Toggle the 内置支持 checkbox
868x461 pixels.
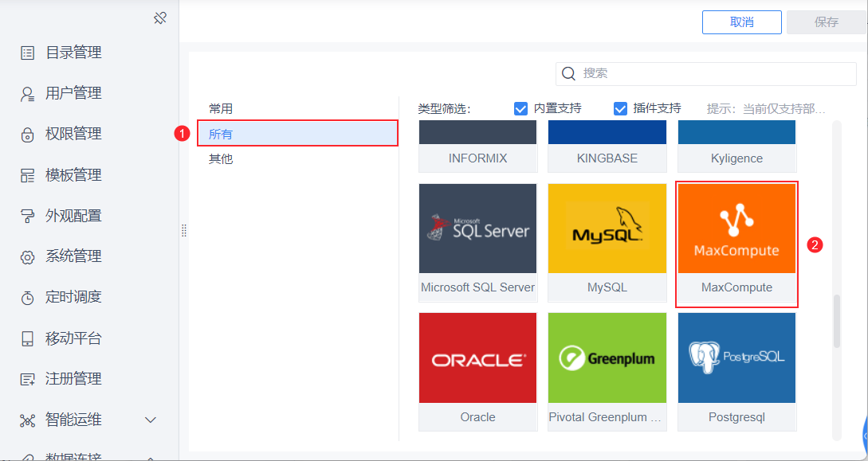pos(521,108)
